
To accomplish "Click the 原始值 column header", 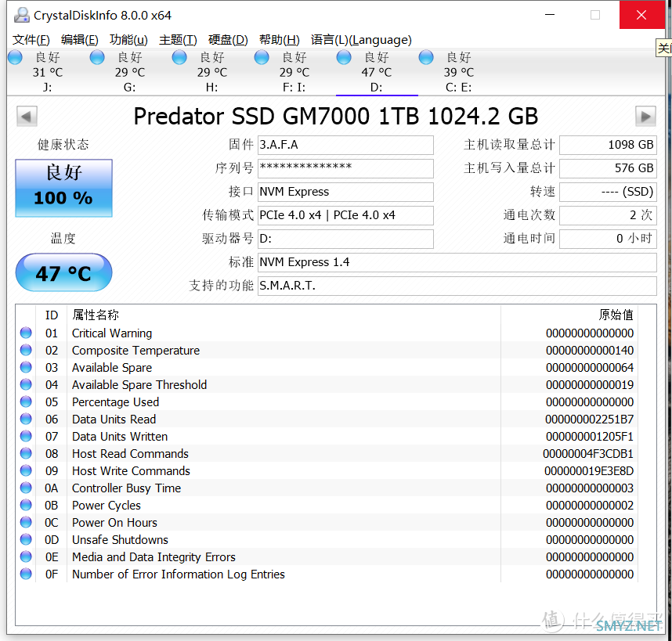I will [569, 315].
